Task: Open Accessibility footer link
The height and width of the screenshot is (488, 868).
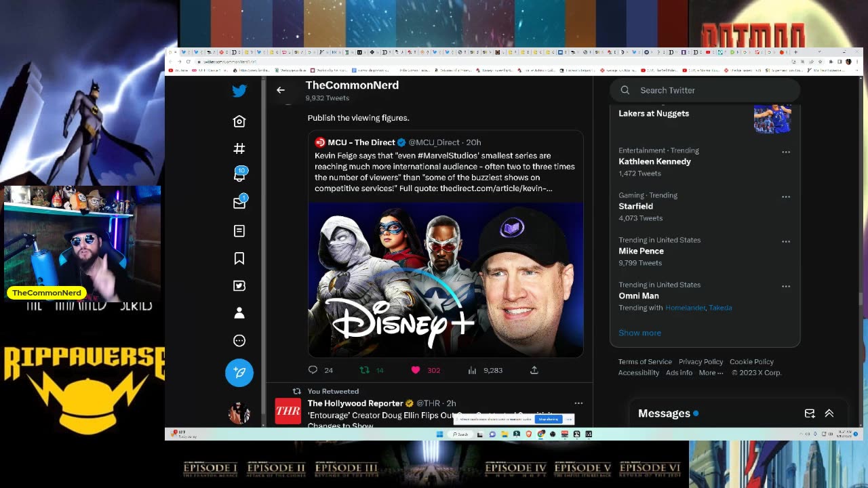Action: (639, 373)
